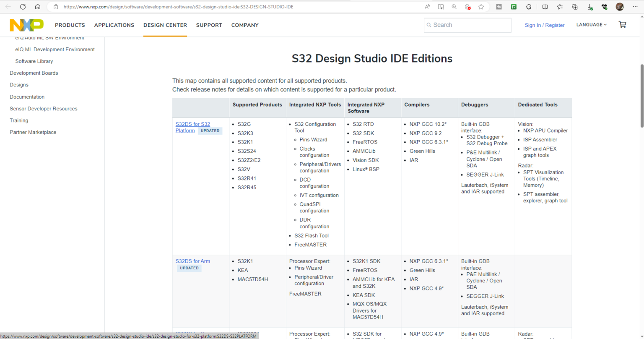Click 'S32 Design Studio IDE Editions' heading
644x339 pixels.
coord(372,58)
